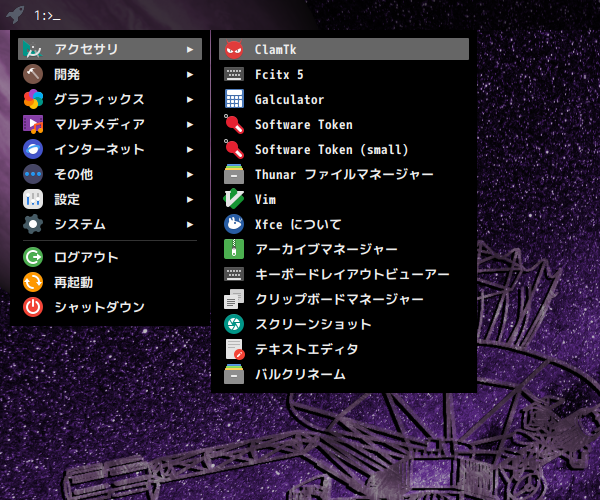Launch Vim from the submenu
The width and height of the screenshot is (600, 500).
(x=344, y=199)
